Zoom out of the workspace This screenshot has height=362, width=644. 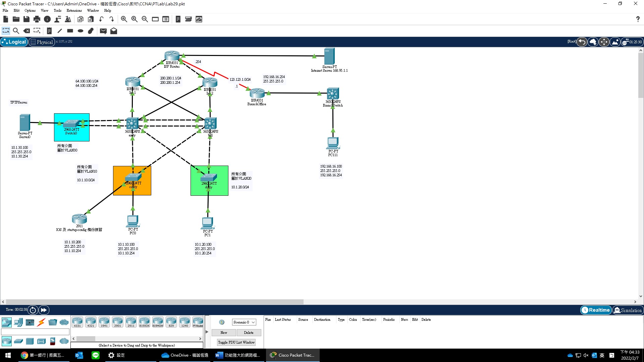click(145, 19)
